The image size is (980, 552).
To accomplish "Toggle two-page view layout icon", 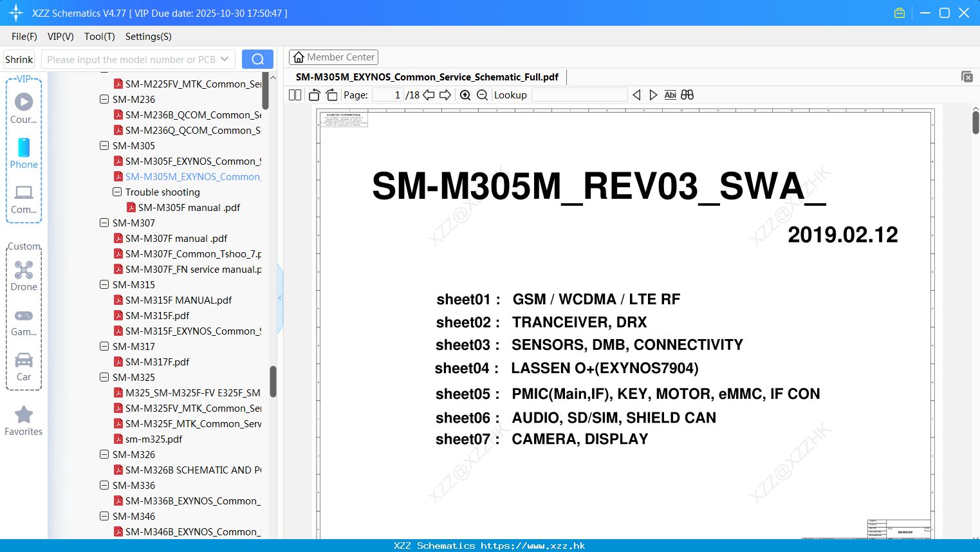I will [295, 95].
